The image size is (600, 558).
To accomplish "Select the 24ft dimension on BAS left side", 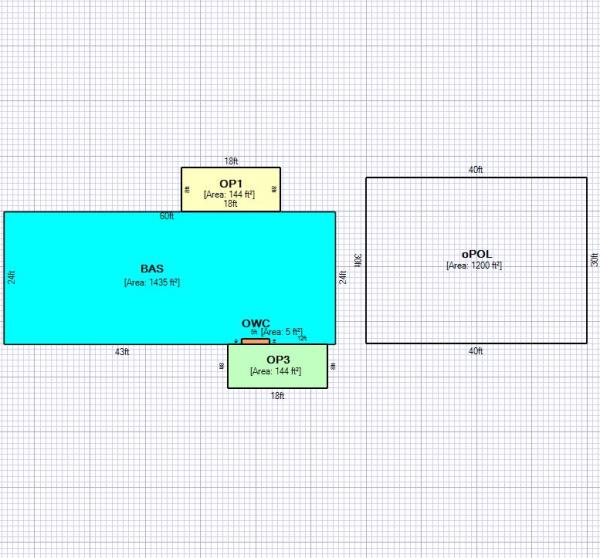I will click(11, 277).
